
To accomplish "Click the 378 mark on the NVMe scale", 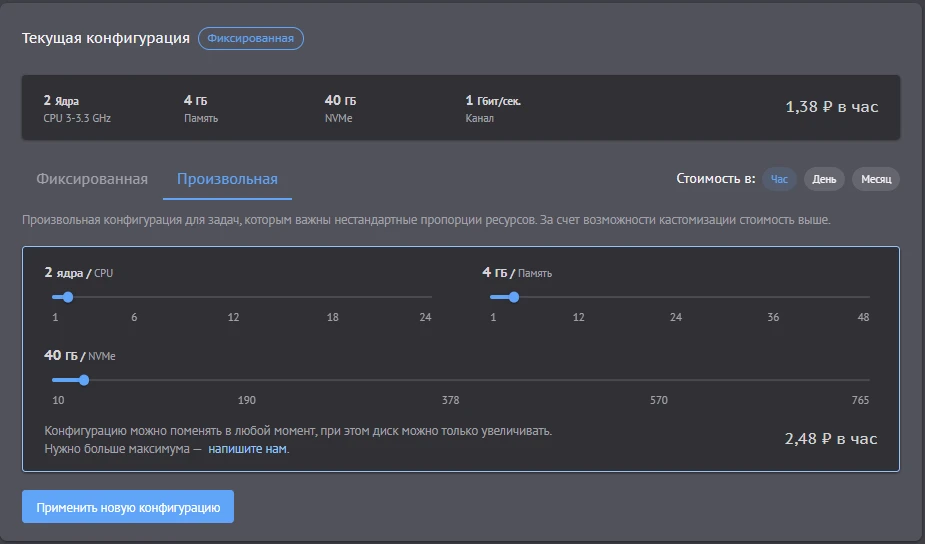I will 450,401.
